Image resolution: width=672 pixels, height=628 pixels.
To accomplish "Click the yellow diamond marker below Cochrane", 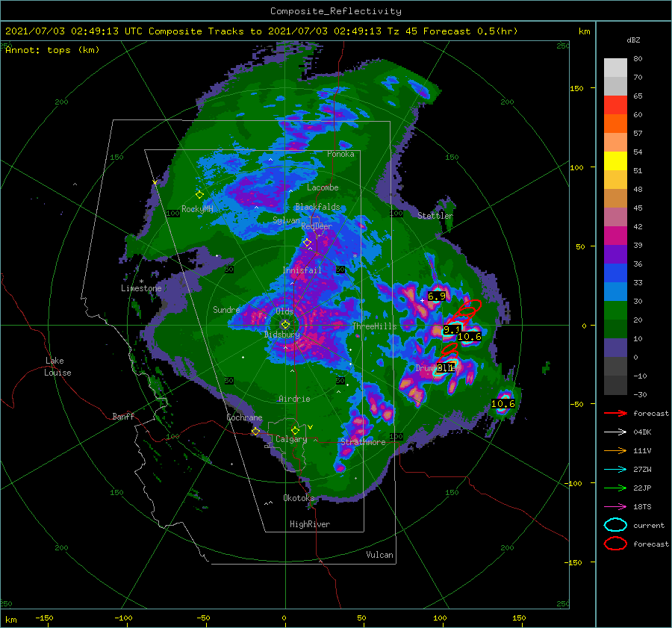I will (x=255, y=431).
